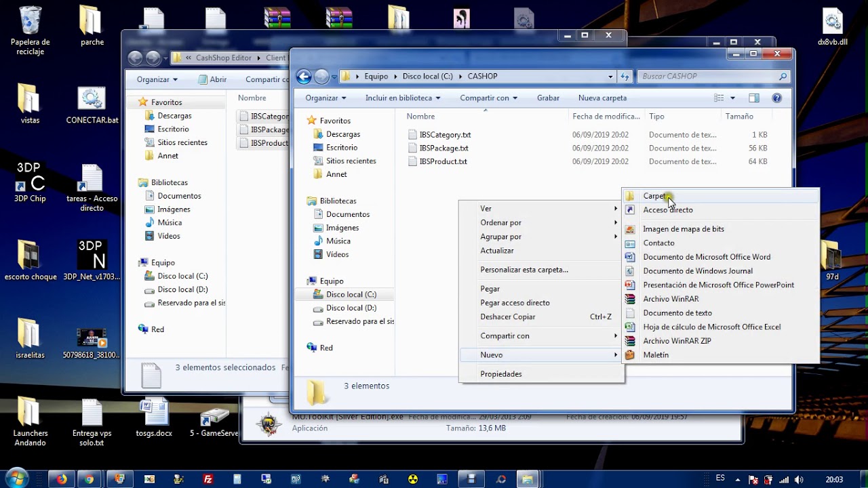The height and width of the screenshot is (488, 868).
Task: Open address bar history dropdown in CASHOP
Action: point(610,77)
